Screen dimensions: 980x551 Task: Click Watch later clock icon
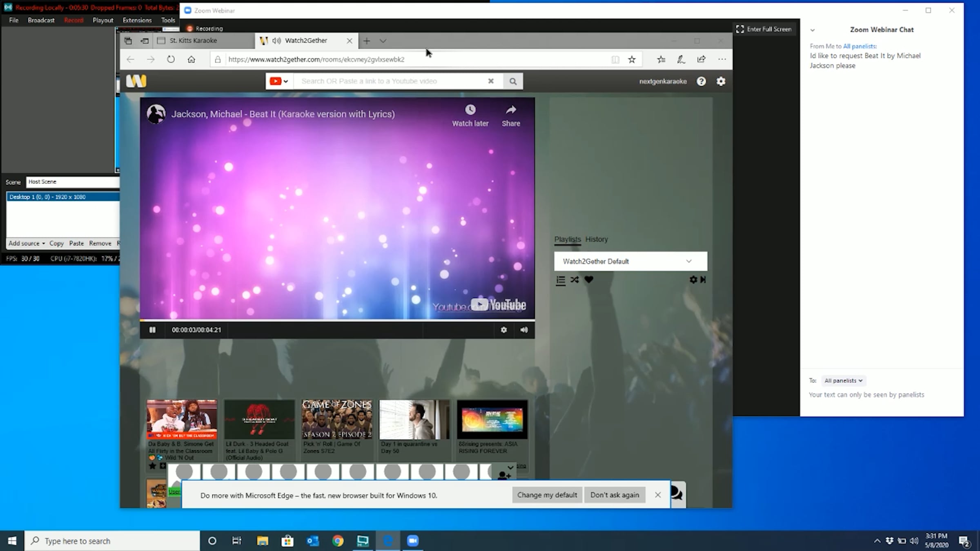point(470,110)
